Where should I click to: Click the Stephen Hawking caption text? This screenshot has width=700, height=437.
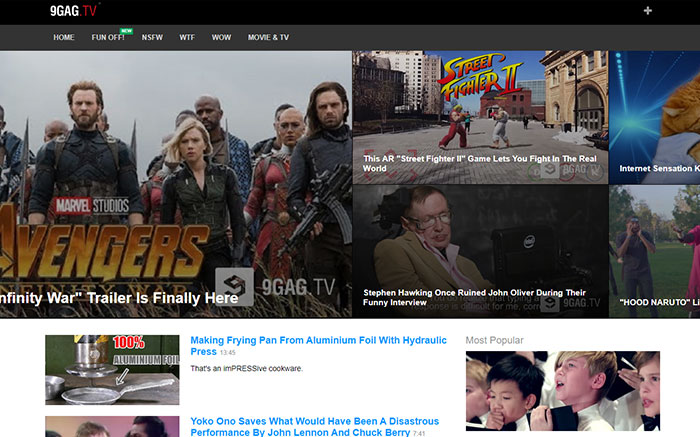[474, 297]
